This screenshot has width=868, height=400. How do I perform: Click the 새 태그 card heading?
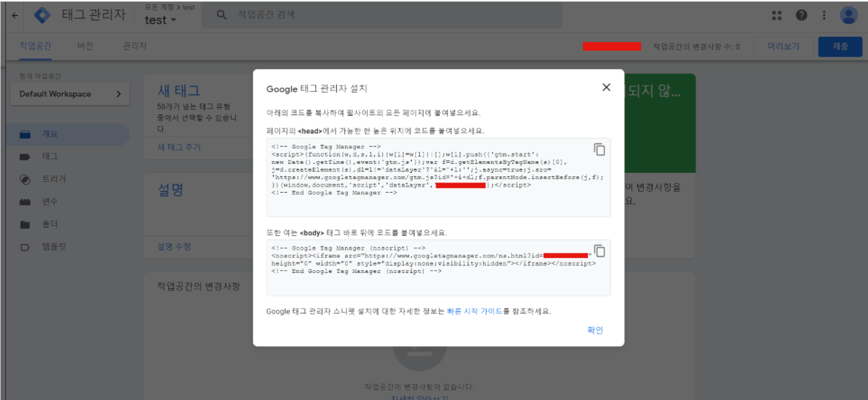click(x=178, y=91)
